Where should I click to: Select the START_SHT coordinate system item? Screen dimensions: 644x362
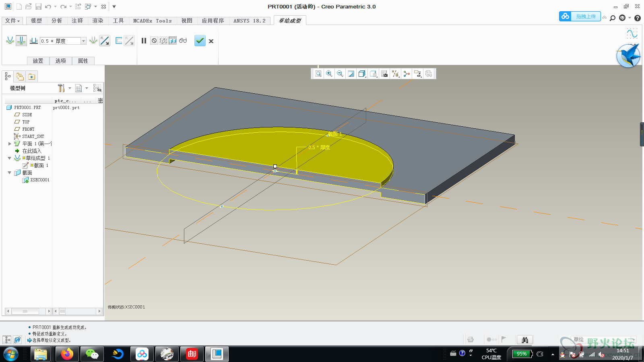click(29, 136)
